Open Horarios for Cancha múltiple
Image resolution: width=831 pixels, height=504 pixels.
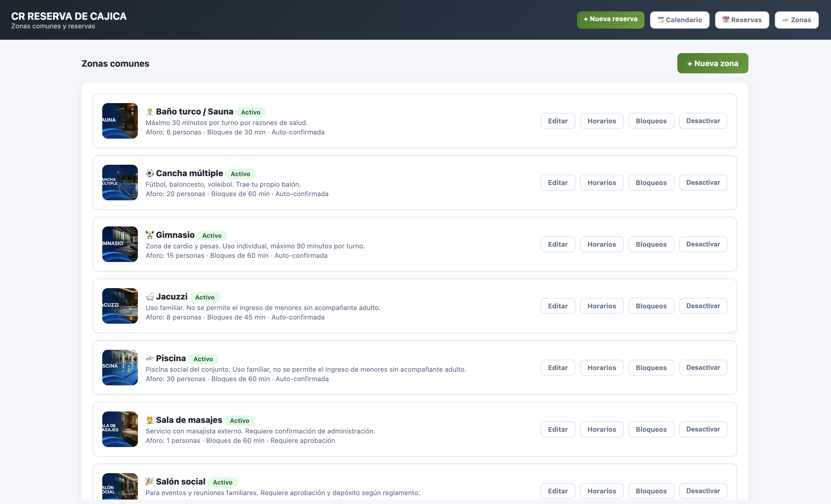[602, 182]
